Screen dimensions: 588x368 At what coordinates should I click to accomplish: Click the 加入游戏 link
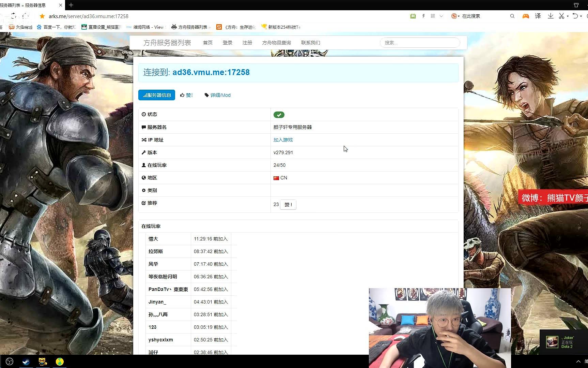coord(283,140)
